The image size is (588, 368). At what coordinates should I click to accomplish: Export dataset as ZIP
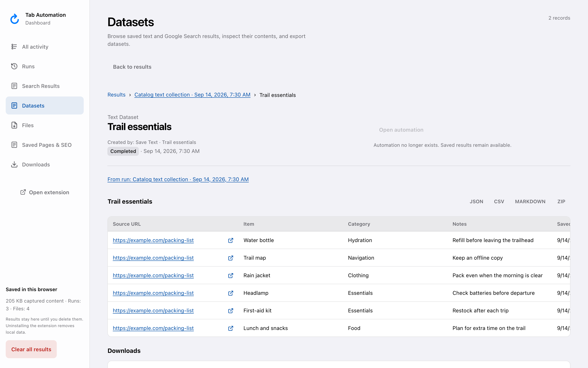tap(561, 202)
